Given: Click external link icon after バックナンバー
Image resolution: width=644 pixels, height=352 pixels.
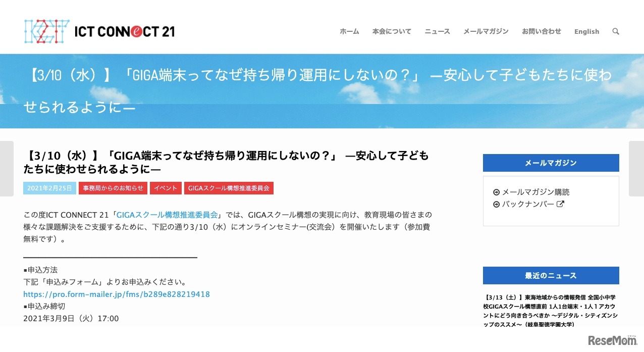Looking at the screenshot, I should pos(560,204).
